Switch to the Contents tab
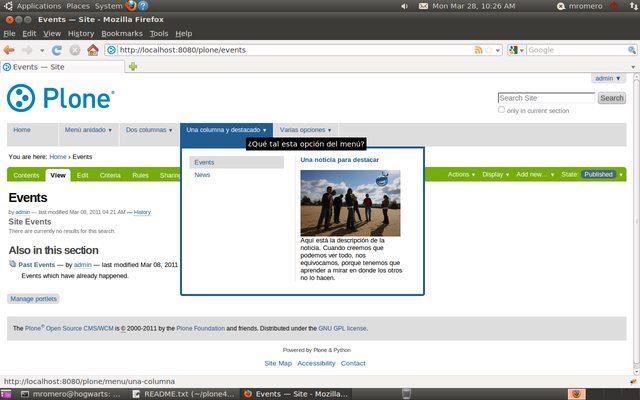640x400 pixels. 26,175
